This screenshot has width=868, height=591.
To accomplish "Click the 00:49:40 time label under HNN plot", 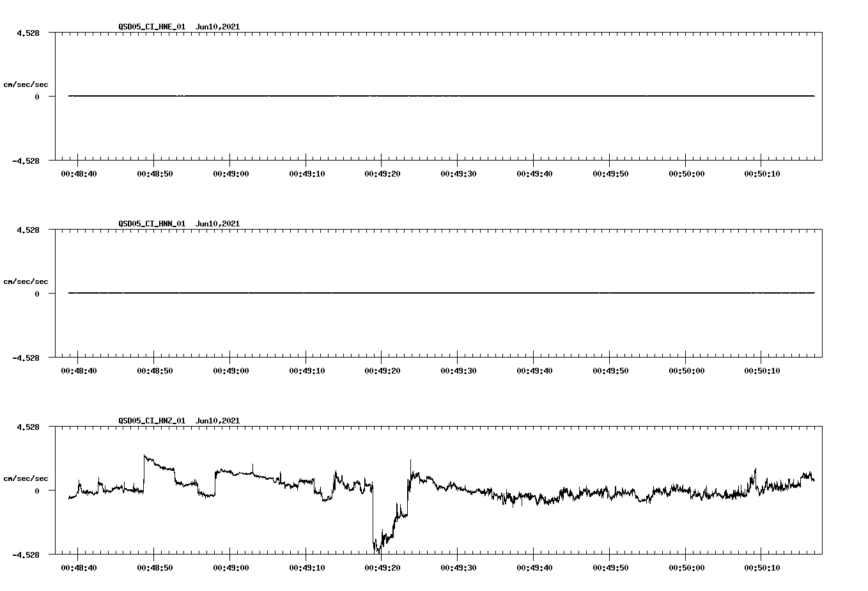I will tap(534, 370).
